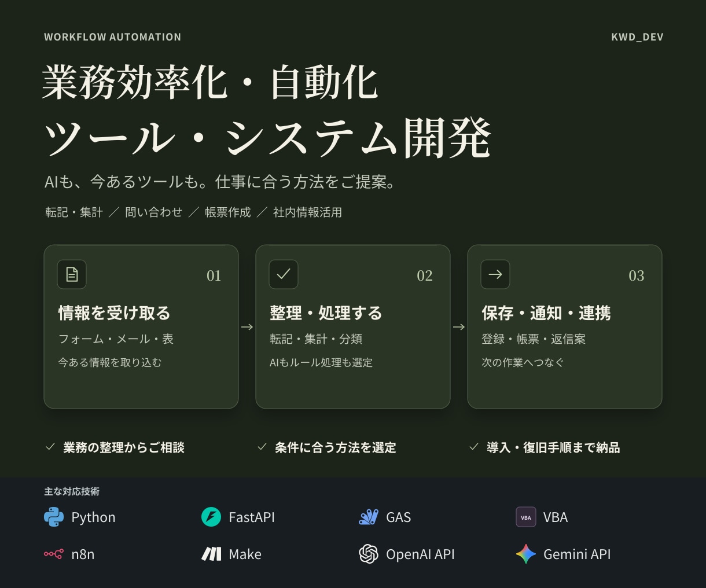Screen dimensions: 706x588
Task: Select the 整理・処理する card heading
Action: click(x=326, y=313)
